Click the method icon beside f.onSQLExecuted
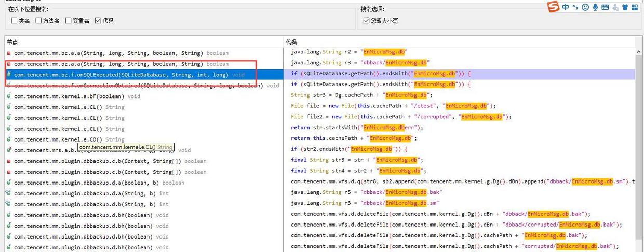Screen dimensions: 644x252 tap(9, 75)
